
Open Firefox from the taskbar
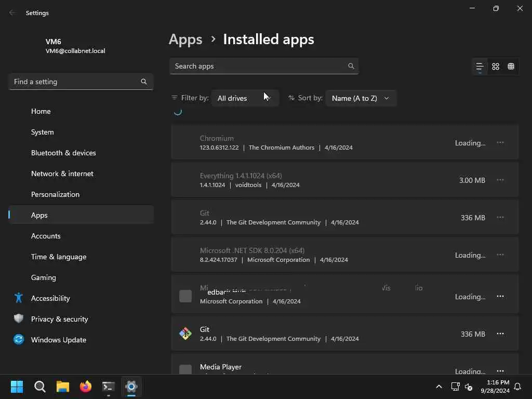pyautogui.click(x=86, y=387)
